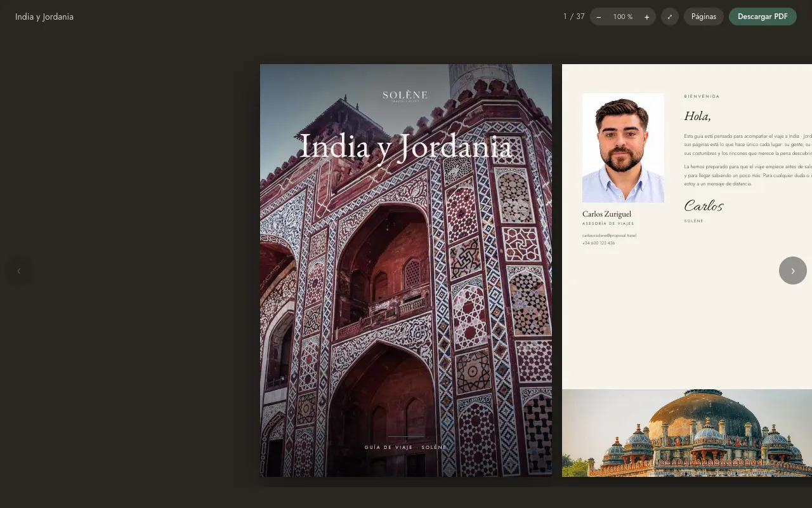Toggle fullscreen with the expand arrows icon
Screen dimensions: 812x508
670,17
